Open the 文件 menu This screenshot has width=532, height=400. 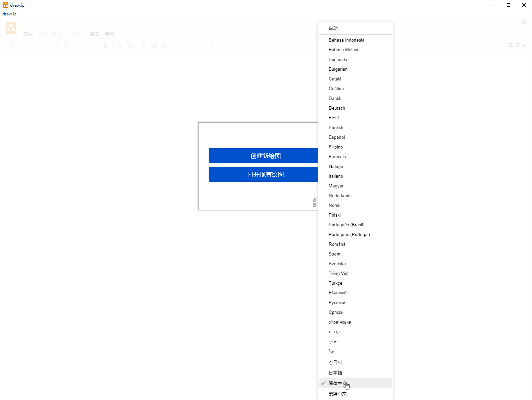pos(28,34)
